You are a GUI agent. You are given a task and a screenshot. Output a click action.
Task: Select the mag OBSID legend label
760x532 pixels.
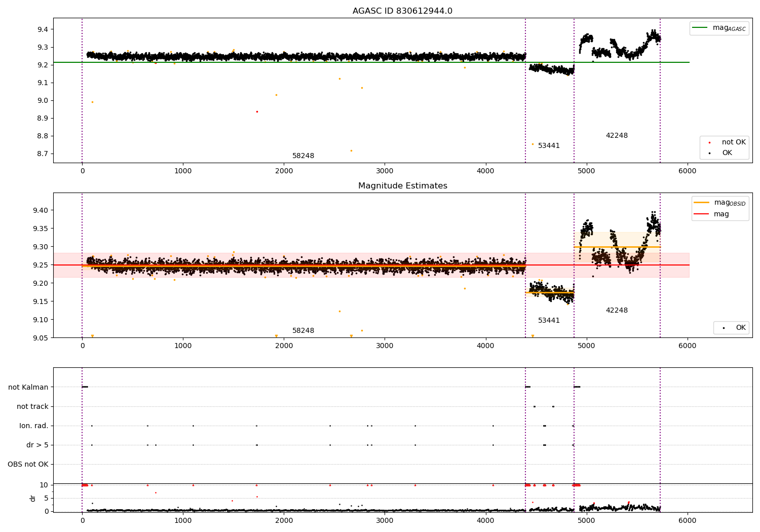pos(730,203)
